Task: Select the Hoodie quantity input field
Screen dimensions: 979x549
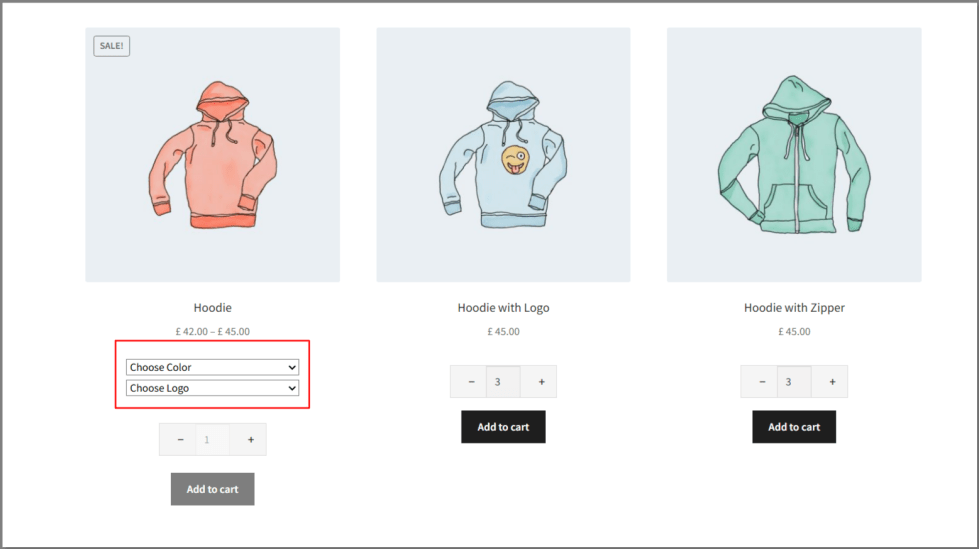Action: [212, 440]
